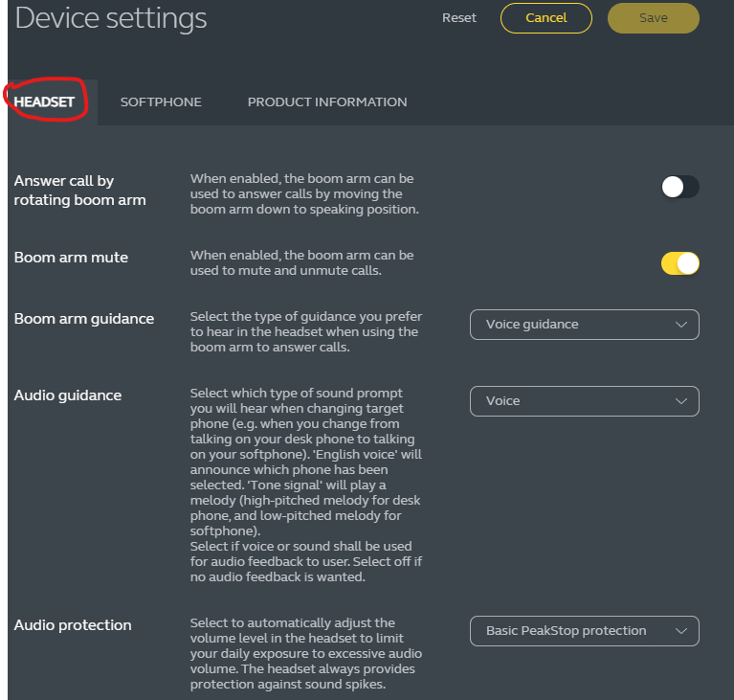734x700 pixels.
Task: Click the chevron arrow in Audio guidance's Voice box
Action: 681,401
